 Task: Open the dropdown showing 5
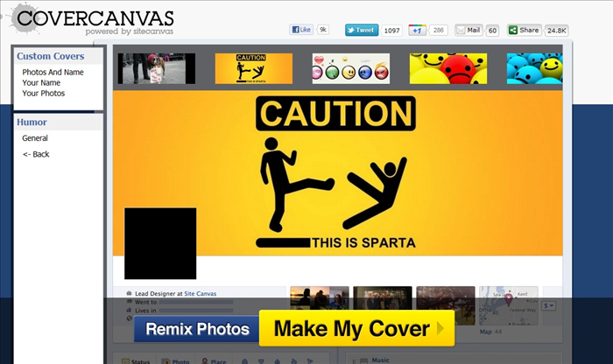coord(549,305)
